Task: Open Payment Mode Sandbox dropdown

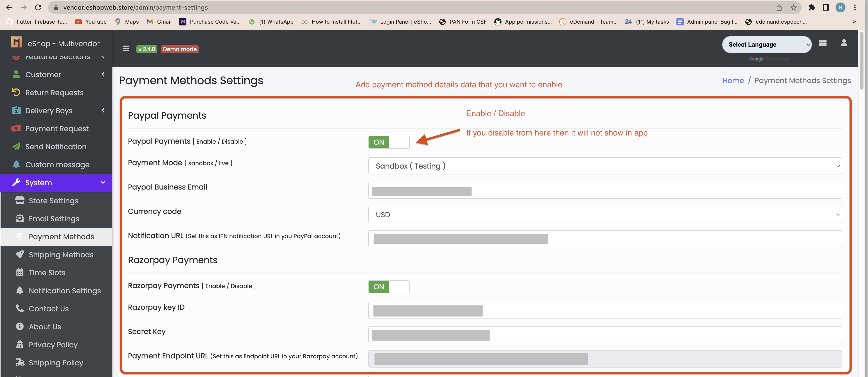Action: [605, 166]
